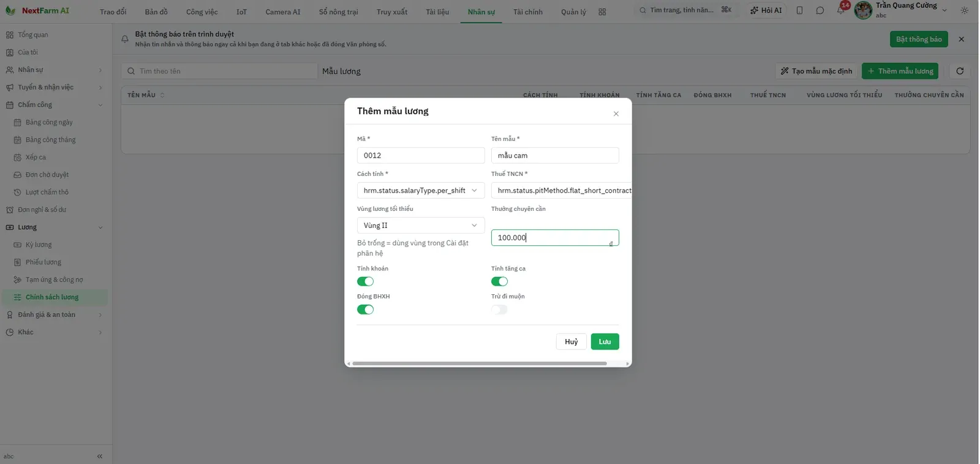Open the Camera AI top menu
Viewport: 980px width, 464px height.
(x=283, y=12)
